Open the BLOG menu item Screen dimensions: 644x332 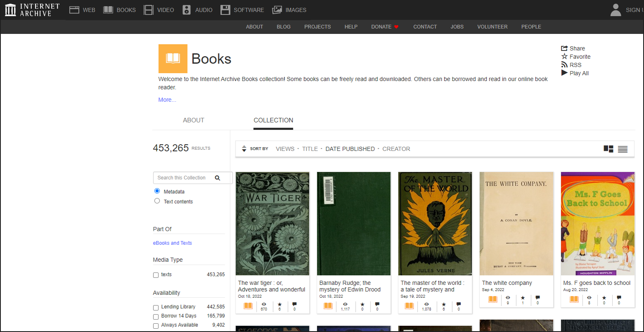pyautogui.click(x=284, y=27)
